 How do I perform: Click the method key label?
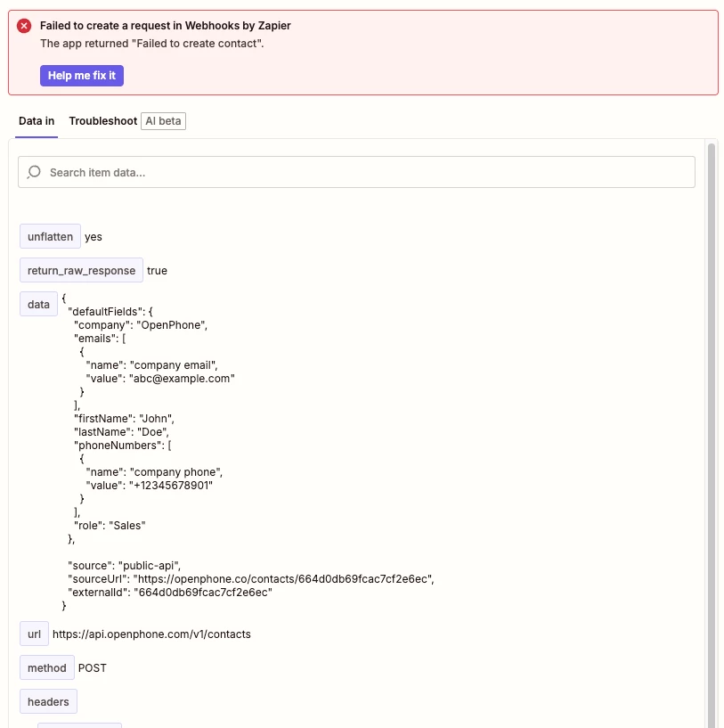47,667
